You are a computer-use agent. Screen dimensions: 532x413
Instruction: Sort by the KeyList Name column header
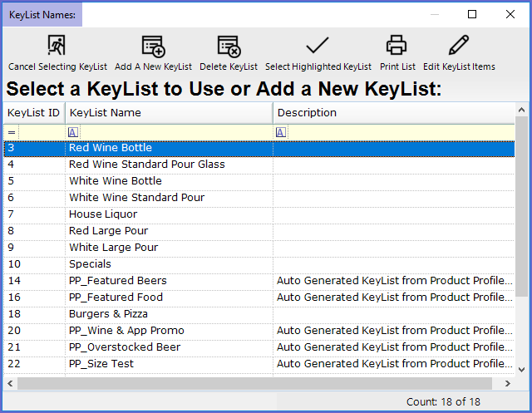click(166, 113)
